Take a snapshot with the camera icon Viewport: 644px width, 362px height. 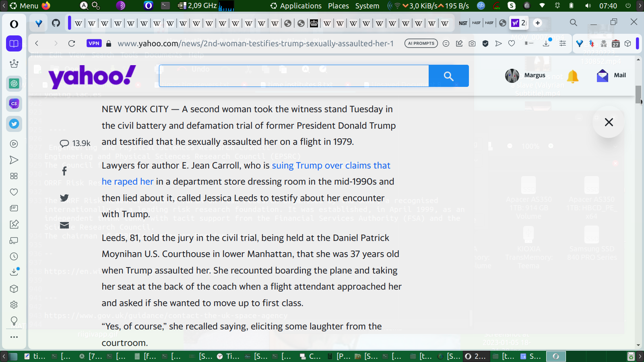pos(472,43)
